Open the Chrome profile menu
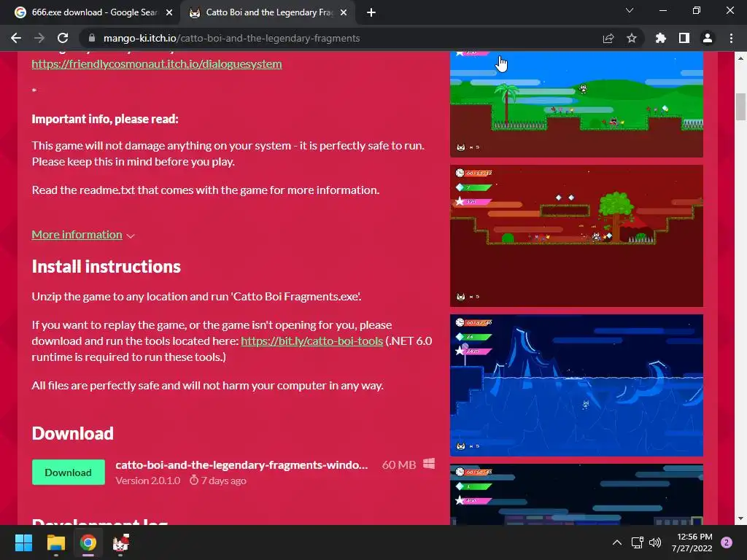Image resolution: width=747 pixels, height=560 pixels. 708,38
